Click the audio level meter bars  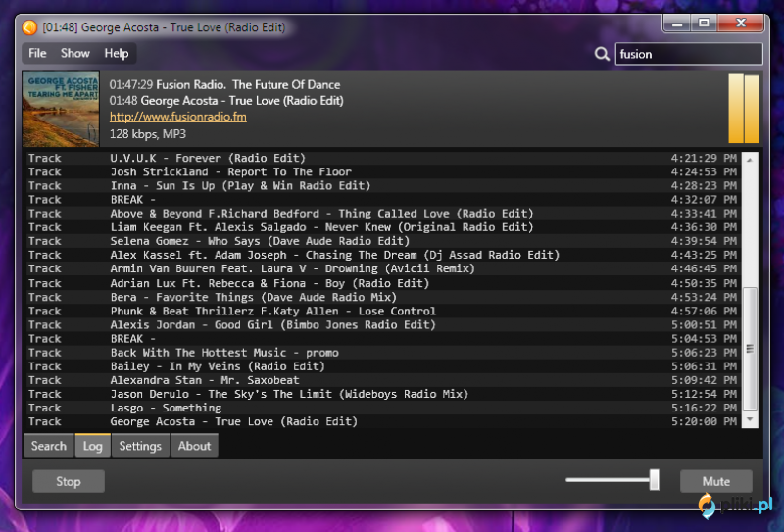[744, 109]
